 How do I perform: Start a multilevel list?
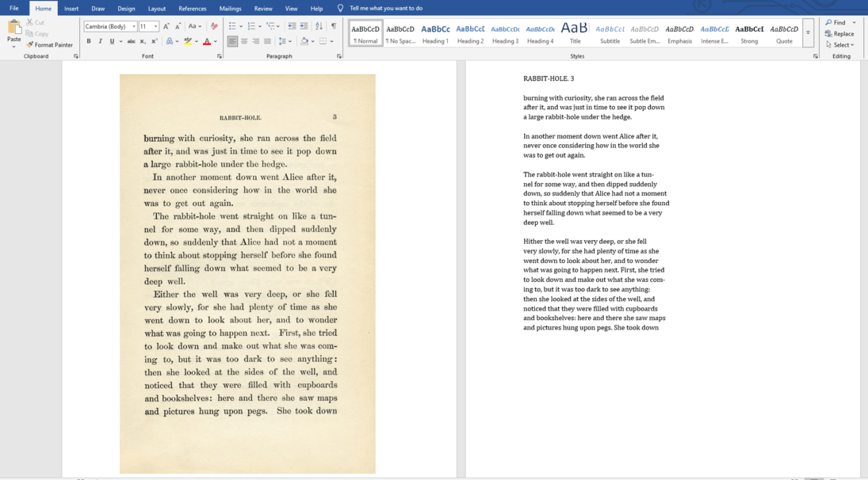pyautogui.click(x=270, y=26)
